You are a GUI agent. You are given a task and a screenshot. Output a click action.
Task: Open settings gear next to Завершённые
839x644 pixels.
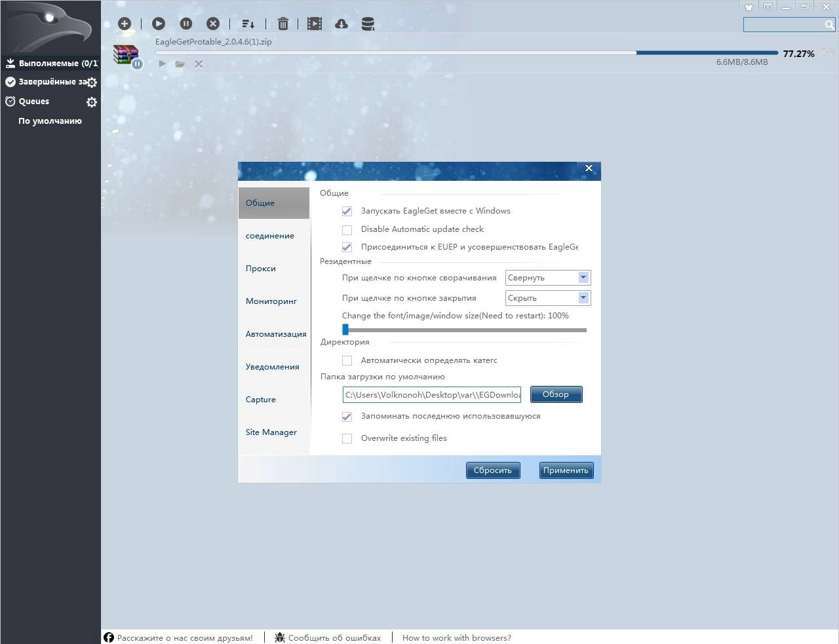tap(92, 83)
